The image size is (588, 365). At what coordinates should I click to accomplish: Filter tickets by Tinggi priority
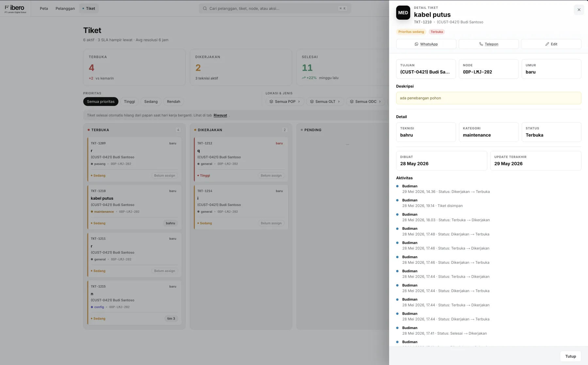click(129, 102)
